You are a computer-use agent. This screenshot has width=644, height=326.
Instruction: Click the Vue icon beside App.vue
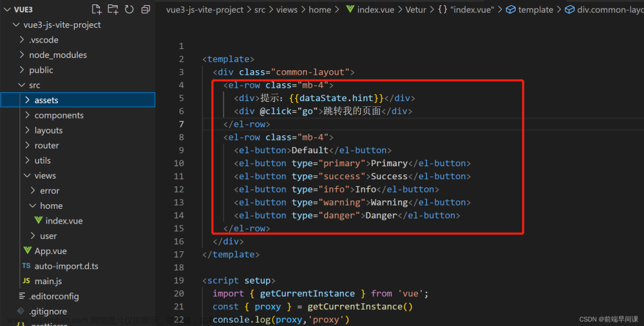28,251
